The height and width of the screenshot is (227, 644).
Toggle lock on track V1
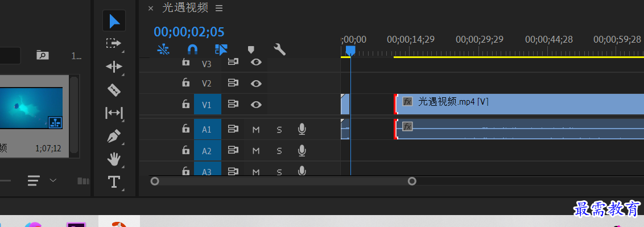pyautogui.click(x=186, y=104)
